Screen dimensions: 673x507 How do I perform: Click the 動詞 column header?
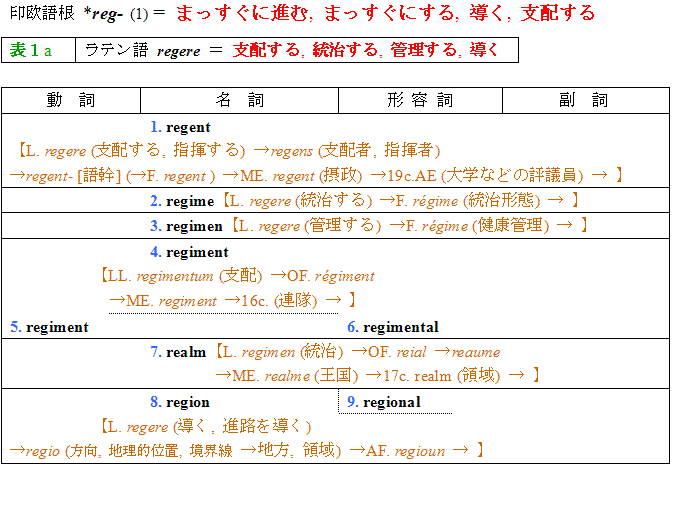pos(71,100)
